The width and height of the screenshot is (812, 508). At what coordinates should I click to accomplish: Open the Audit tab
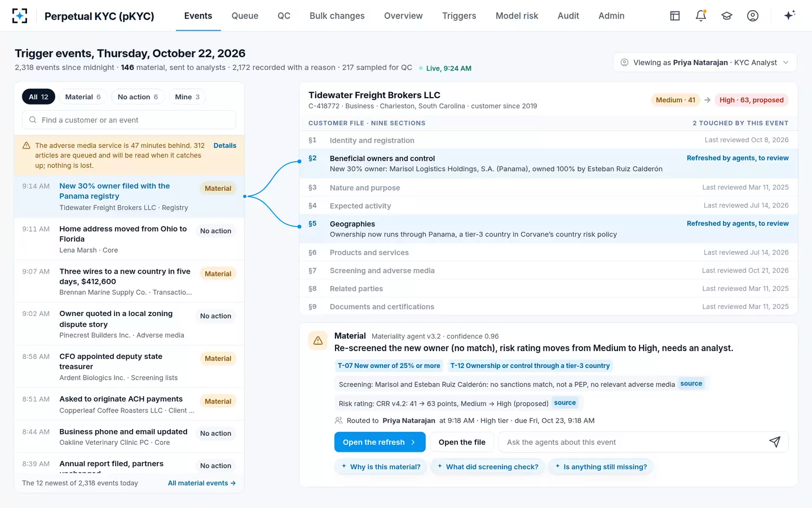tap(568, 16)
